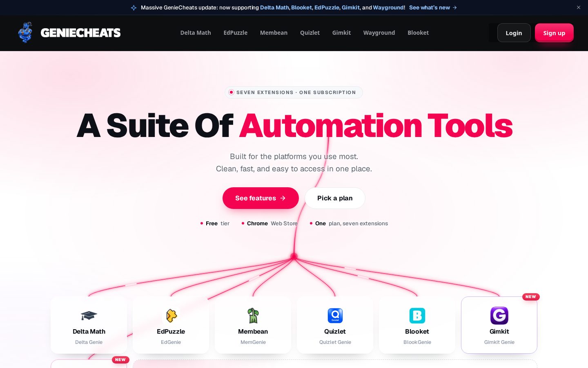The width and height of the screenshot is (588, 368).
Task: Open Delta Math in the navigation bar
Action: click(196, 33)
